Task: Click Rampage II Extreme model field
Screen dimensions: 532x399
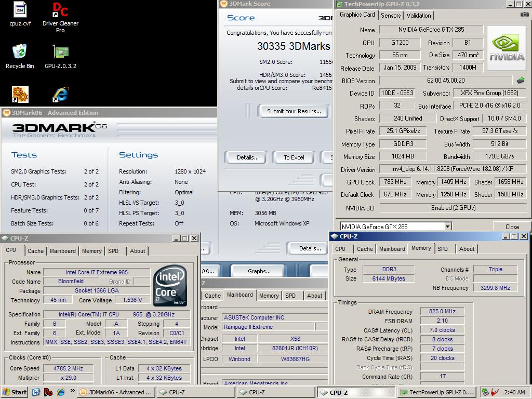Action: [x=269, y=327]
